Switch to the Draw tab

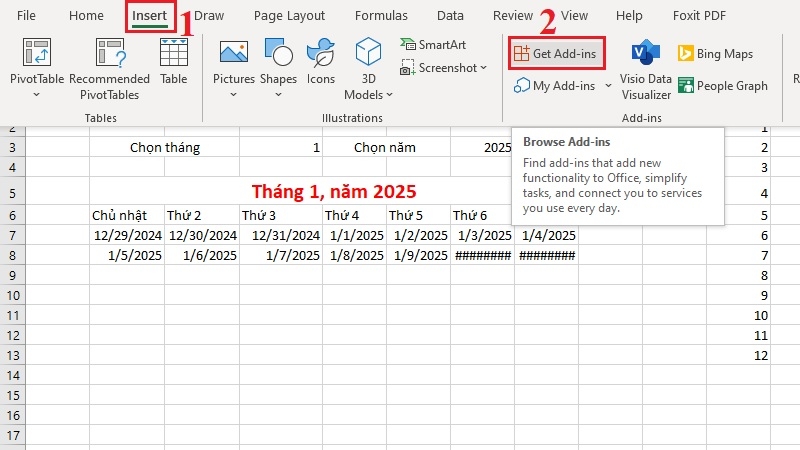tap(209, 15)
